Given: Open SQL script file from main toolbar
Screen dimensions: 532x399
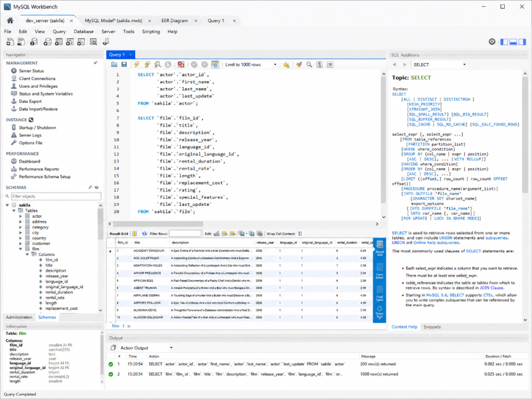Looking at the screenshot, I should pos(21,41).
